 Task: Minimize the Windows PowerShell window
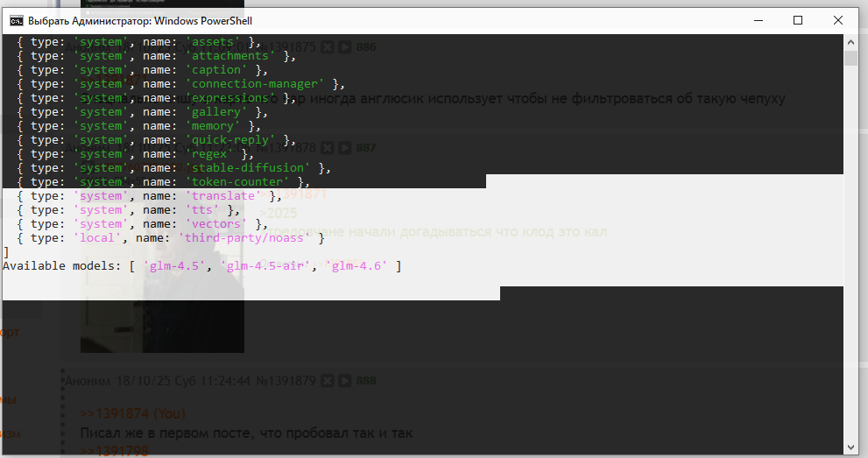[759, 20]
